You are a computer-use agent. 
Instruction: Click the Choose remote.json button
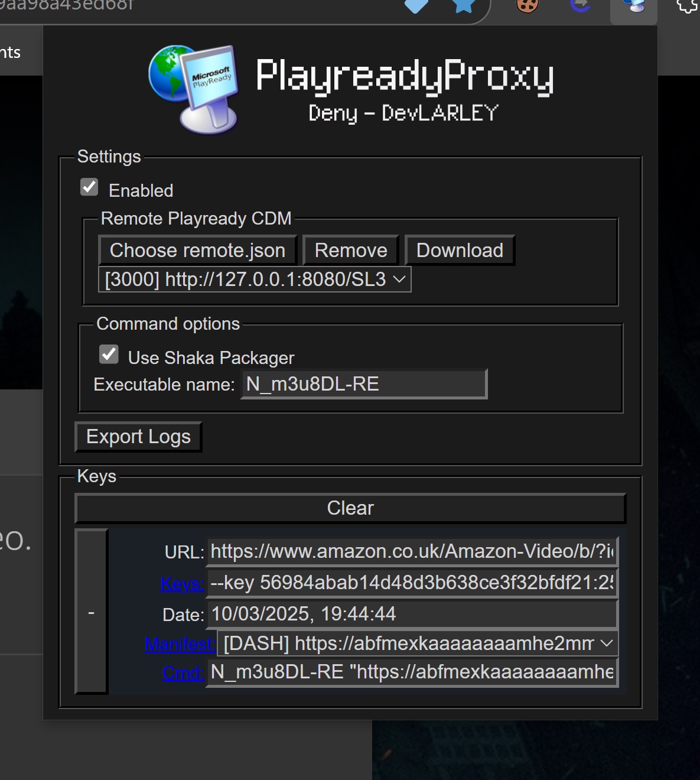click(197, 251)
